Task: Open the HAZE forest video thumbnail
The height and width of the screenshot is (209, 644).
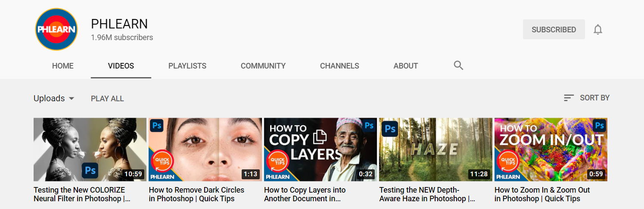Action: (436, 150)
